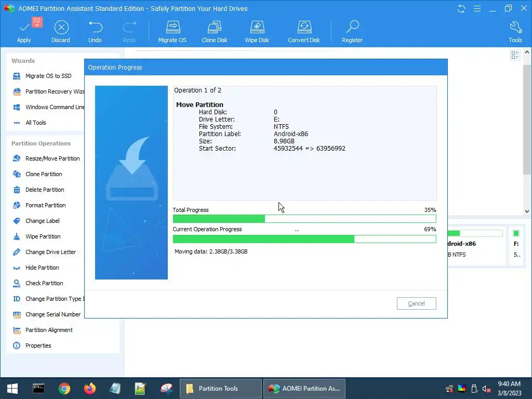Image resolution: width=532 pixels, height=399 pixels.
Task: Switch to AOMEI Partition Assistant taskbar button
Action: (x=304, y=389)
